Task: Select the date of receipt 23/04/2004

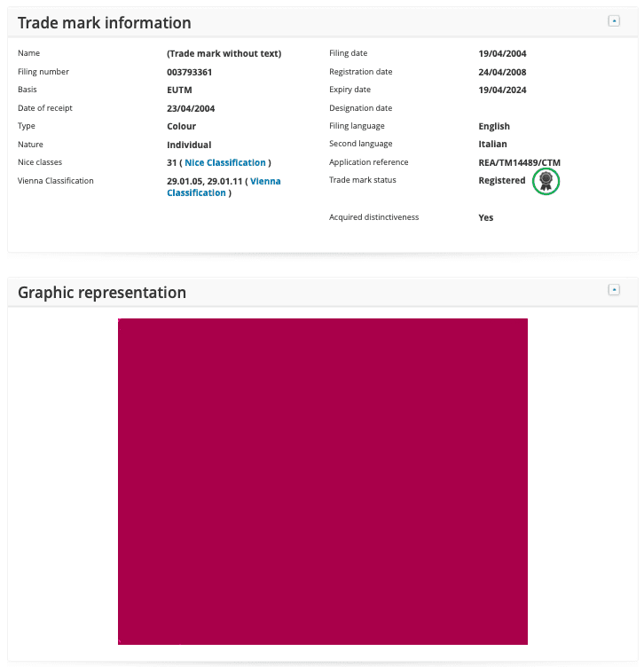Action: [191, 108]
